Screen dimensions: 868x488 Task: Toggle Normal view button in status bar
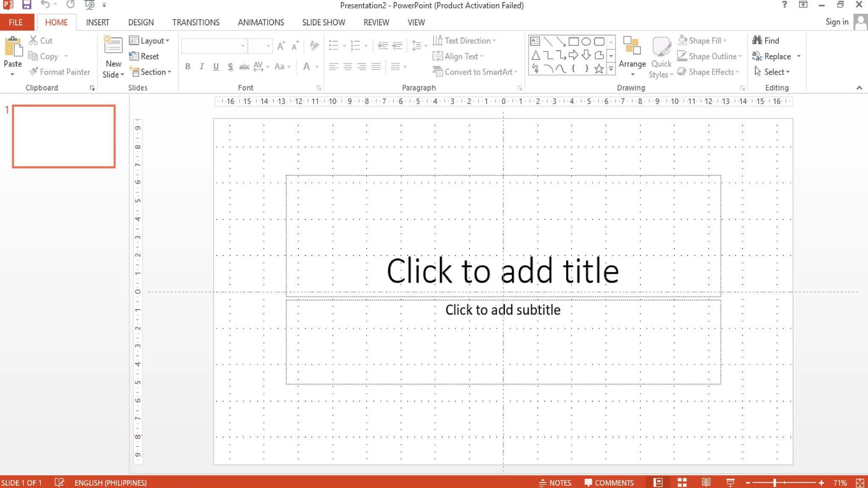(658, 482)
